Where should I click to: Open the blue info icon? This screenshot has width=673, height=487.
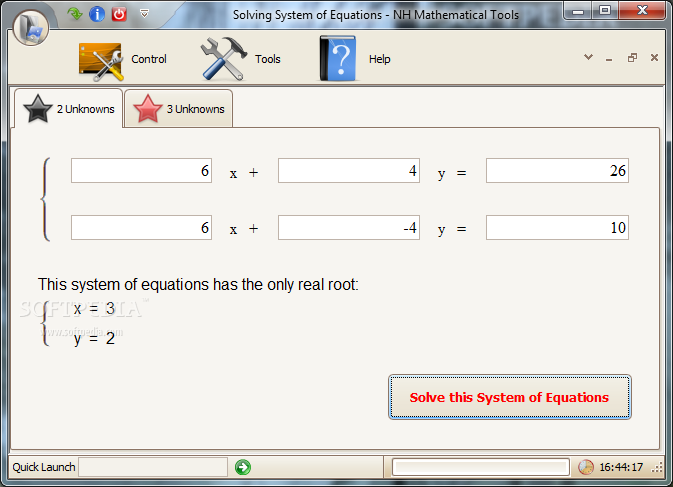[97, 14]
